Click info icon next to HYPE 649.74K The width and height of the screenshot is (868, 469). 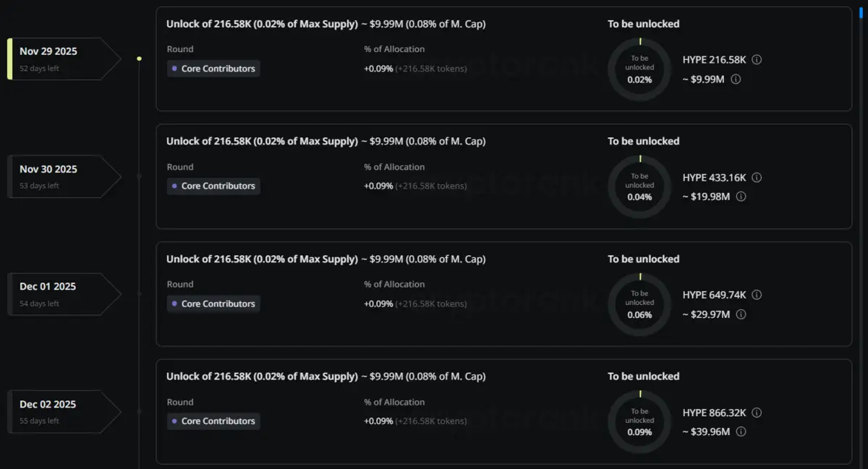pyautogui.click(x=757, y=295)
